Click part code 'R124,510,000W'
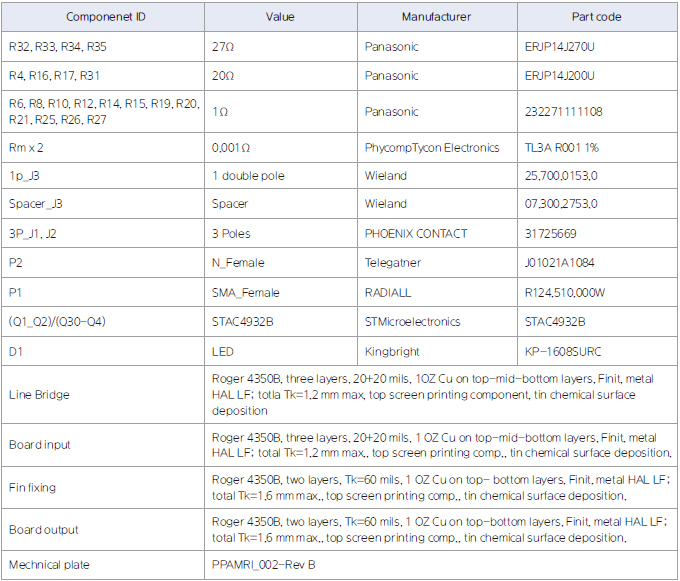Viewport: 680px width, 581px height. click(565, 293)
